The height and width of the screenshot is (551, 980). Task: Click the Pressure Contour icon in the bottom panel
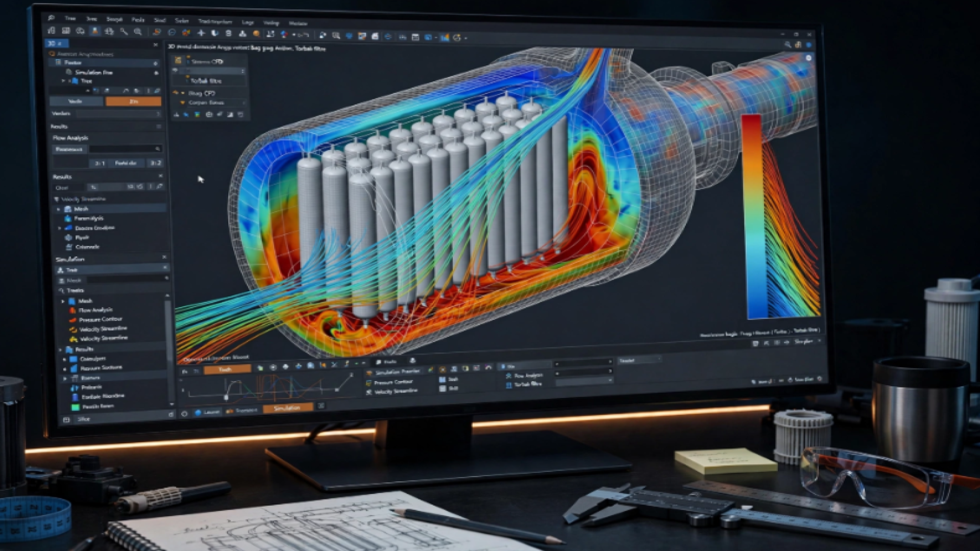point(369,383)
